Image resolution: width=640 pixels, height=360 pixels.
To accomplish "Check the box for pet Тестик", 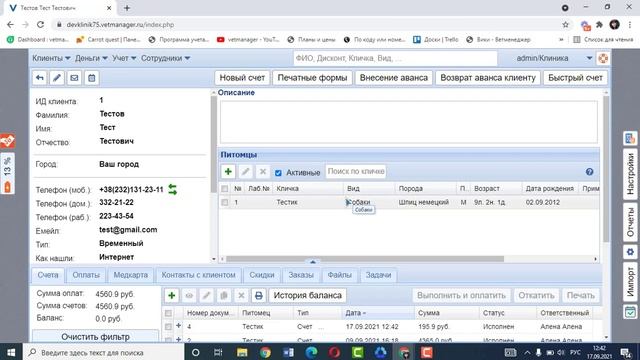I will click(x=224, y=202).
